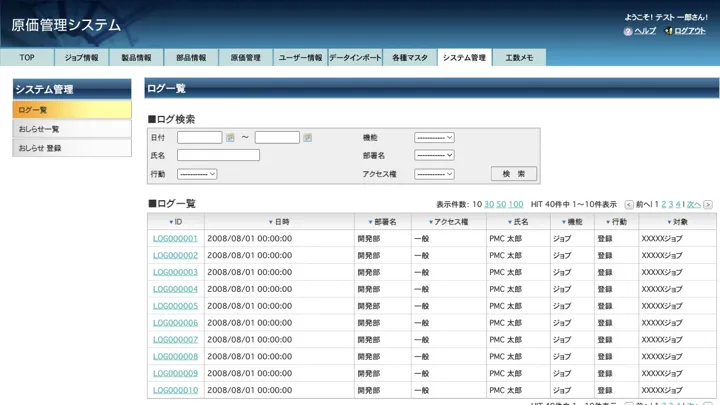
Task: Focus the 氏名 input field
Action: tap(219, 155)
